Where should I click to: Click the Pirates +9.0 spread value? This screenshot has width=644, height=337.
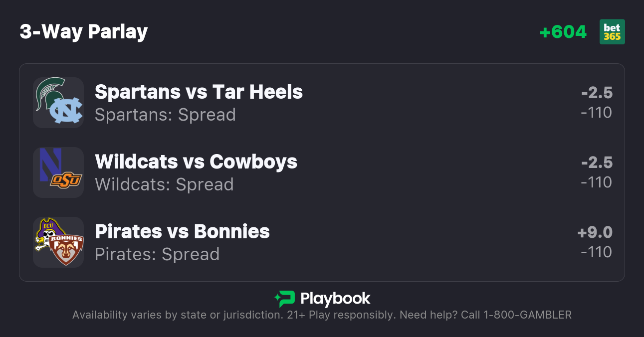595,232
